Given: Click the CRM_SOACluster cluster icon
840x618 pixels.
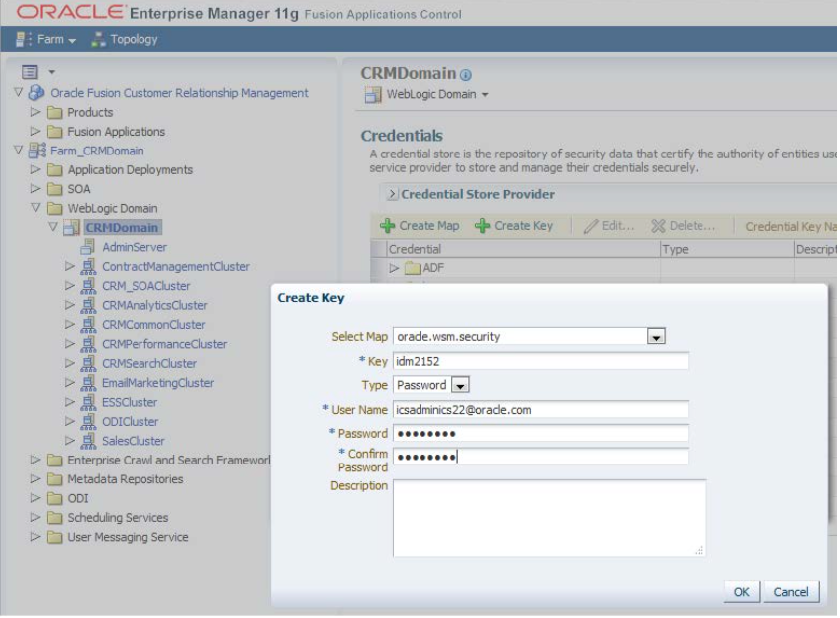Looking at the screenshot, I should click(88, 286).
